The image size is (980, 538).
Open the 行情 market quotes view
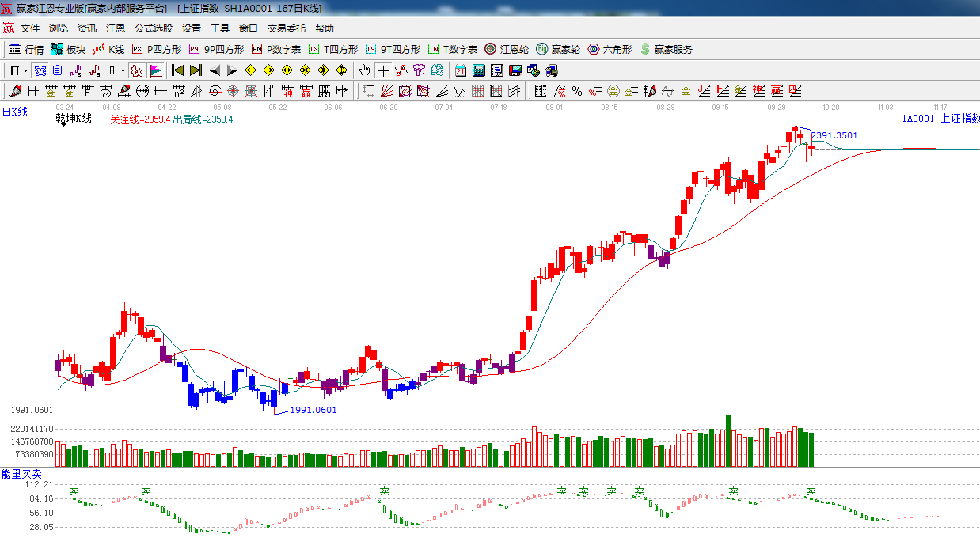pos(26,49)
